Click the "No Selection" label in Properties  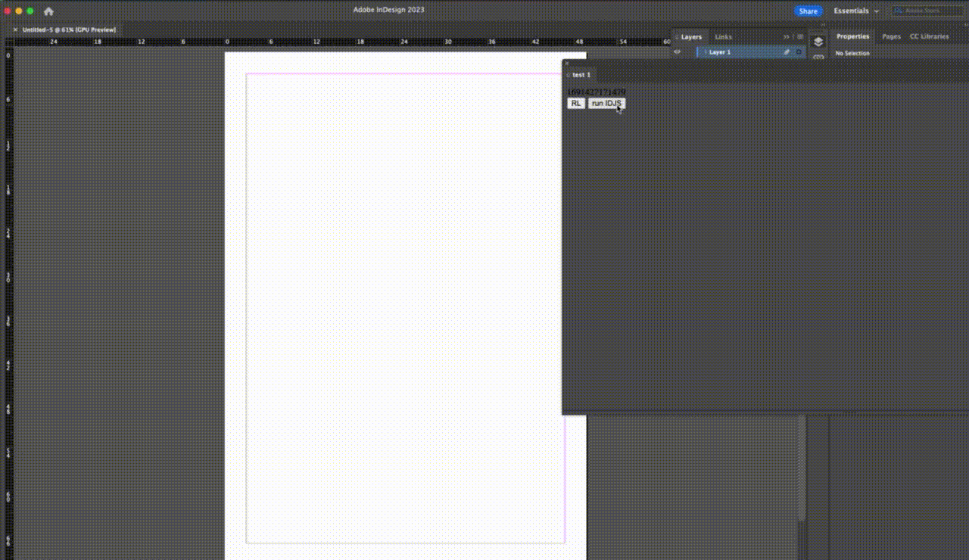852,54
